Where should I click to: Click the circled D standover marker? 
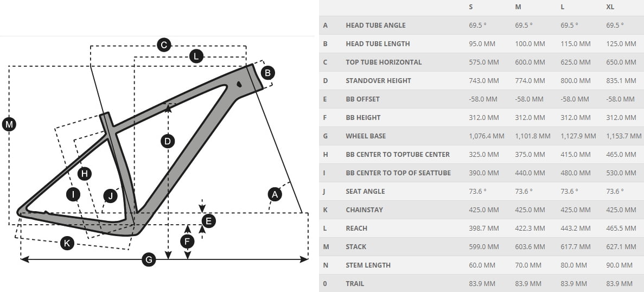pos(168,142)
